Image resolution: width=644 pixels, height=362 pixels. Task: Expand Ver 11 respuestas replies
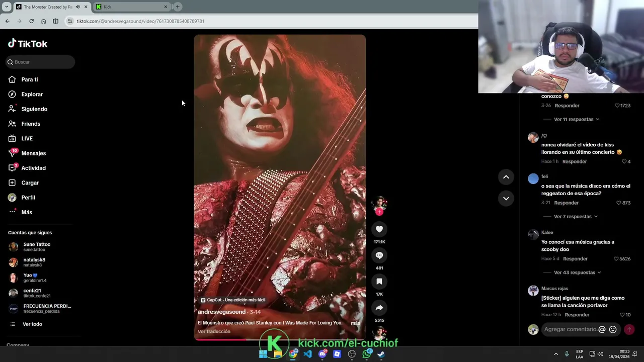pyautogui.click(x=577, y=120)
